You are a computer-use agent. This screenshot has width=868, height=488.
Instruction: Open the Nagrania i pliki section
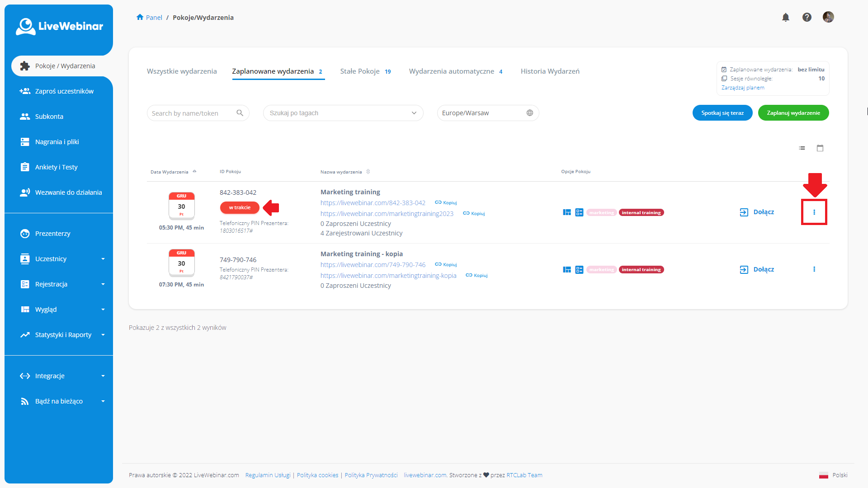coord(57,141)
